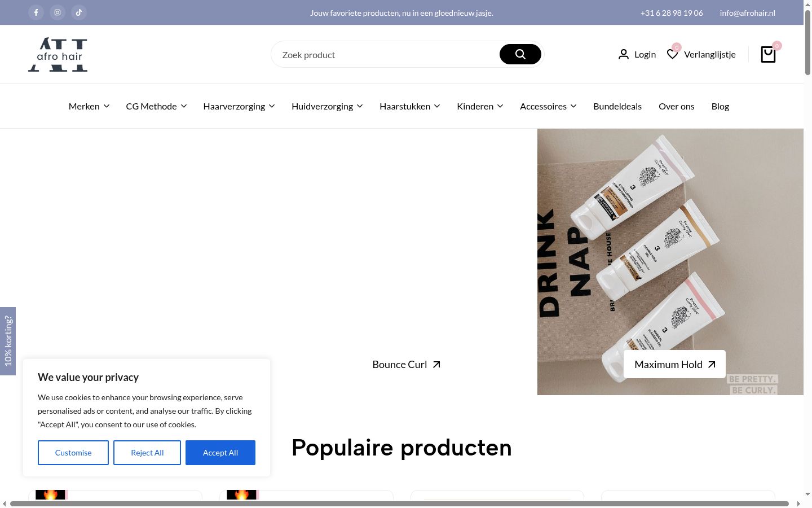Go to Bundeldeals page

[617, 106]
